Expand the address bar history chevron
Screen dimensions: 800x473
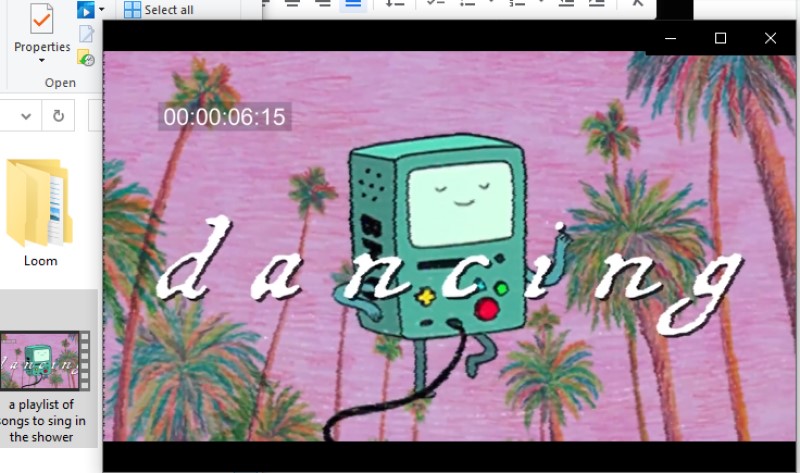click(x=26, y=116)
